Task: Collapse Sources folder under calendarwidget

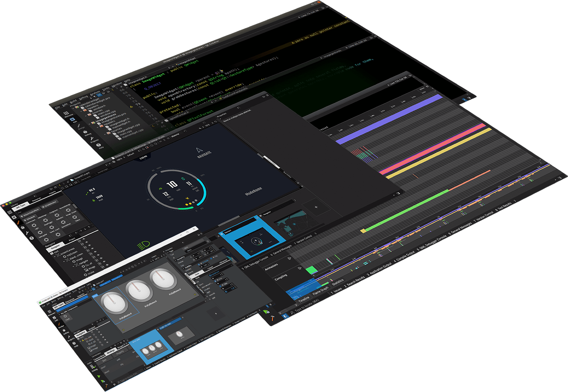Action: [x=86, y=116]
